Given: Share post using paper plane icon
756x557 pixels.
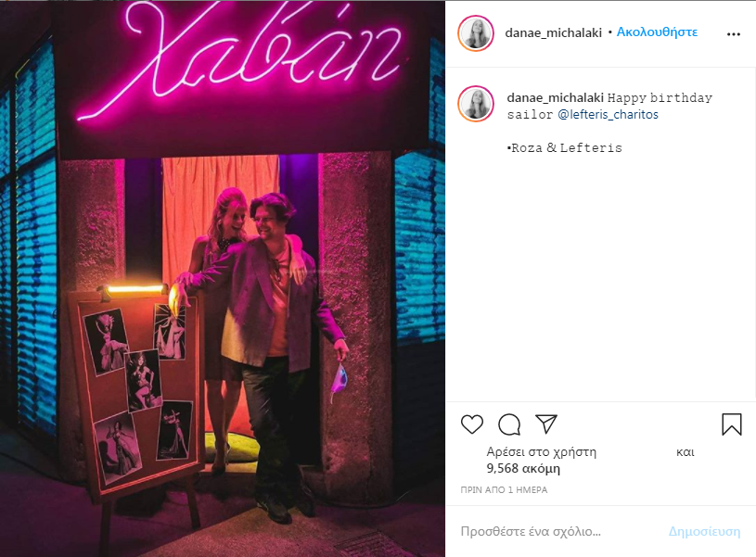Looking at the screenshot, I should coord(546,424).
